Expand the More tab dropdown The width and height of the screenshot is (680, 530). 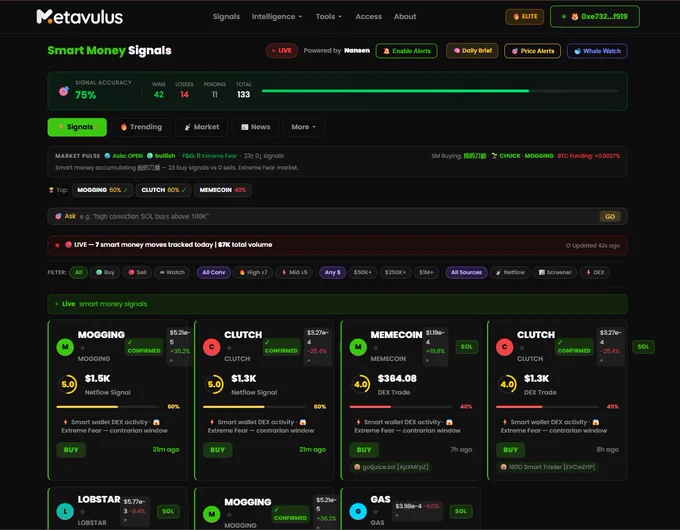(304, 127)
